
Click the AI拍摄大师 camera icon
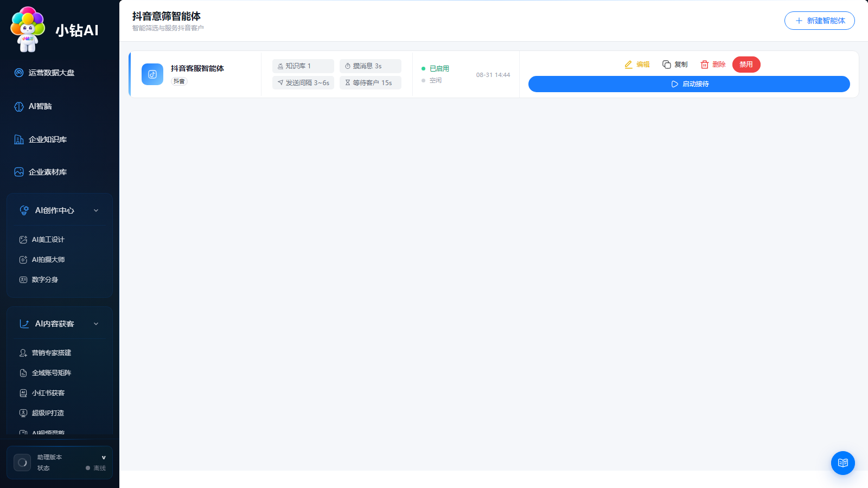(x=23, y=260)
